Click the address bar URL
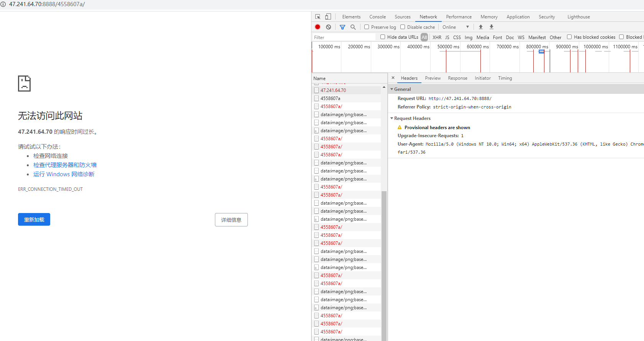 point(47,4)
